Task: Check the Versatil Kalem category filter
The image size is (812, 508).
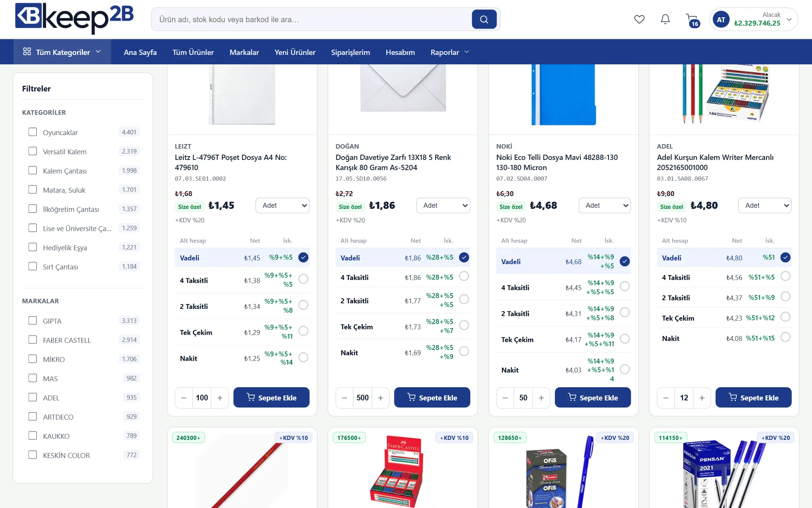Action: 33,151
